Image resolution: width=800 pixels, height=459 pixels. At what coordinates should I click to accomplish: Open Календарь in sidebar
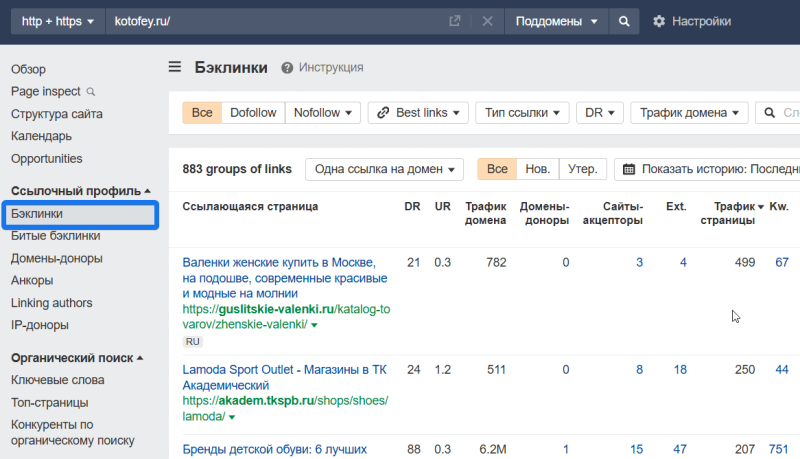(41, 136)
